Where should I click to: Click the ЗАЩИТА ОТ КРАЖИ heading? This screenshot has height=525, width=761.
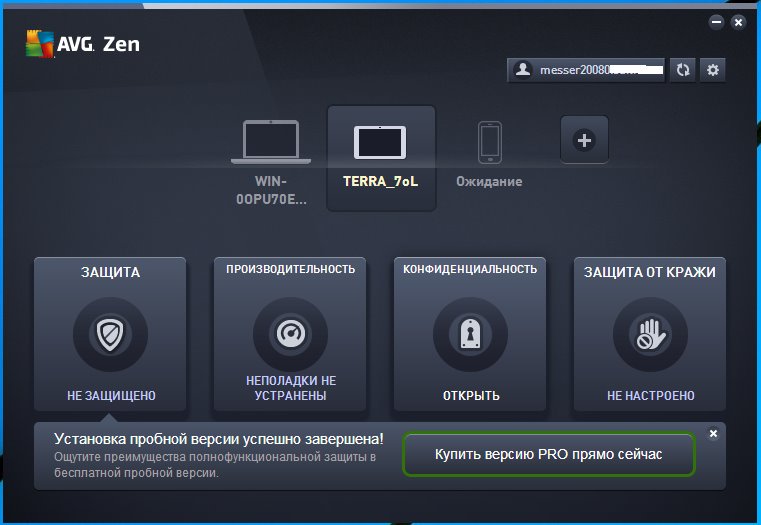click(x=650, y=272)
